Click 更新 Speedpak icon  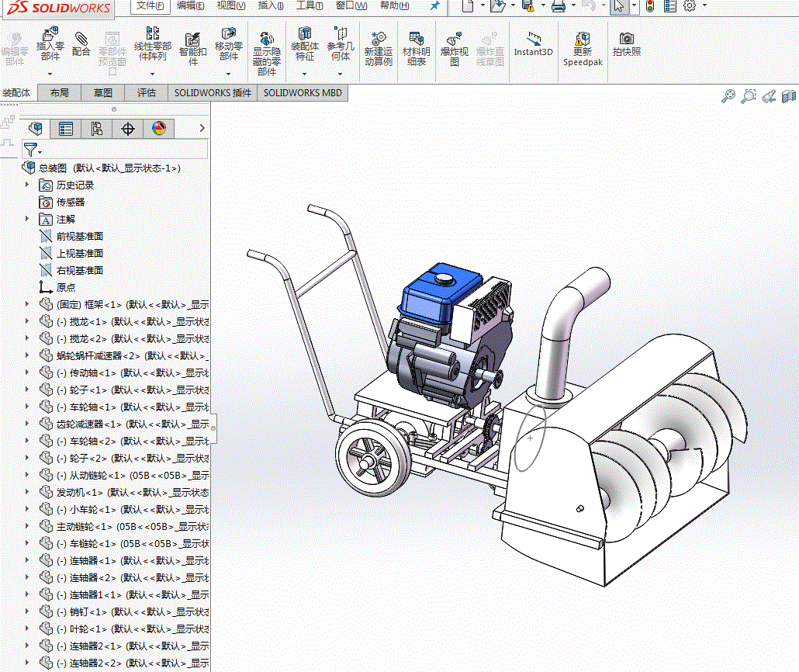point(582,38)
